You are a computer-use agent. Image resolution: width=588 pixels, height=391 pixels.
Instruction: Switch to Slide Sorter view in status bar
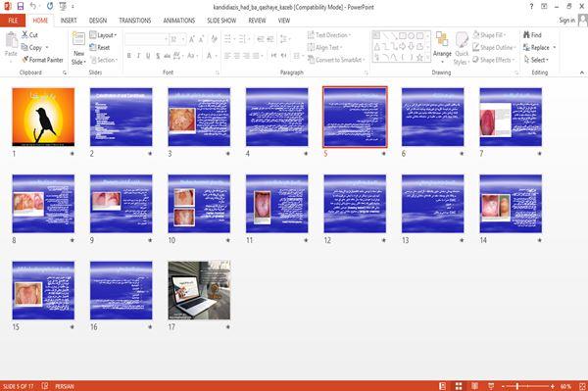pos(459,386)
